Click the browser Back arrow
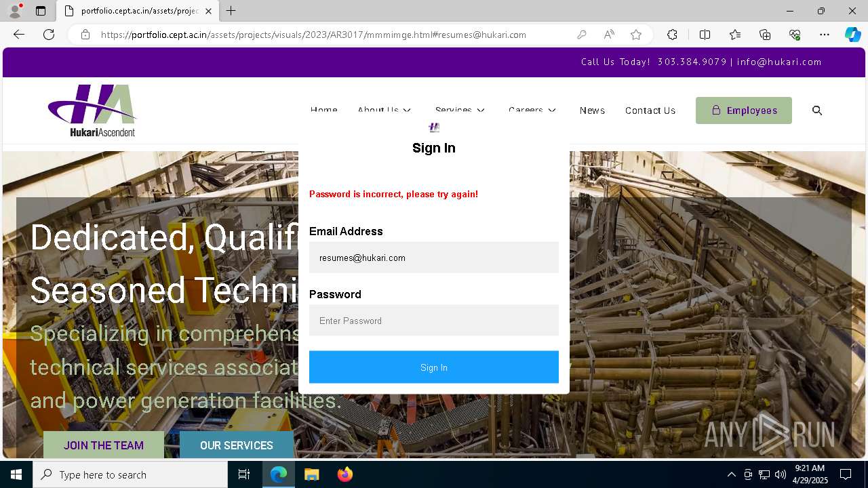868x488 pixels. [x=19, y=35]
